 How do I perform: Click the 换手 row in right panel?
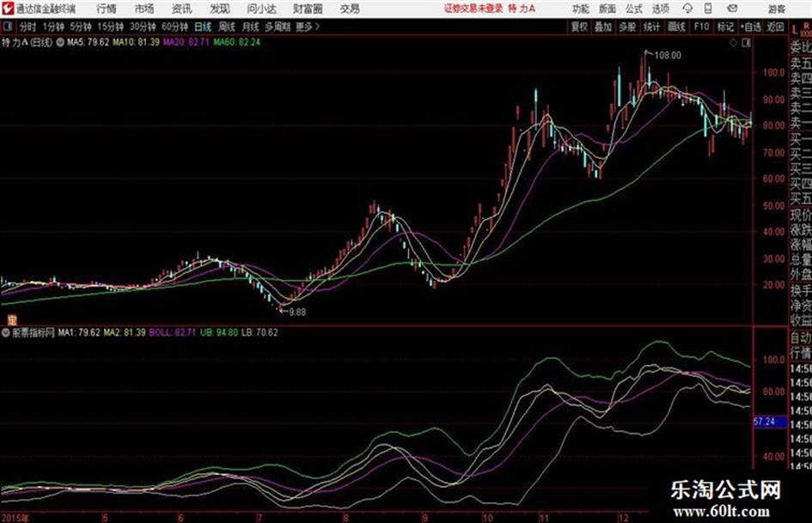coord(801,290)
